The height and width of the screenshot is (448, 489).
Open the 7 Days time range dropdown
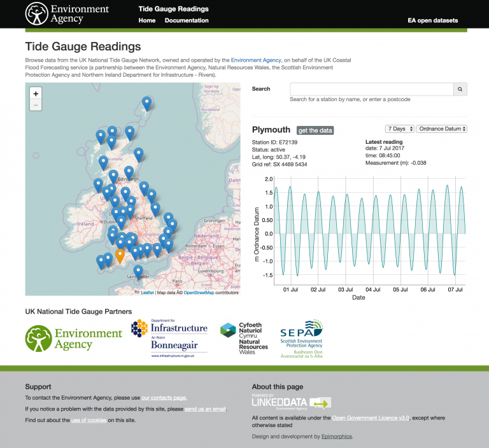(x=399, y=129)
